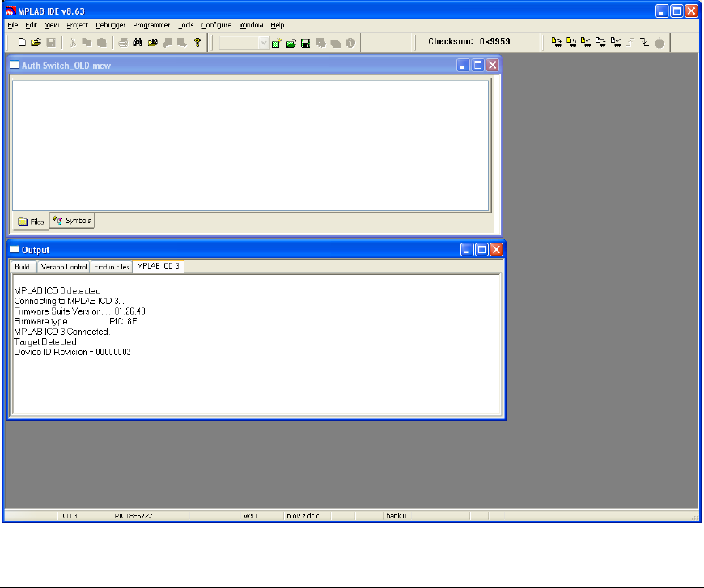The height and width of the screenshot is (588, 704).
Task: Click the Checksum 0x9959 display
Action: [x=469, y=42]
